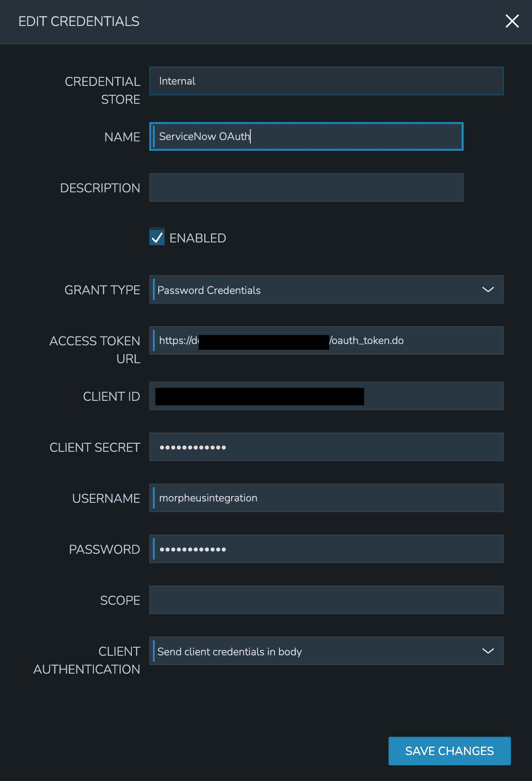Click the Username field showing morpheusintegration
The image size is (532, 781).
point(326,497)
